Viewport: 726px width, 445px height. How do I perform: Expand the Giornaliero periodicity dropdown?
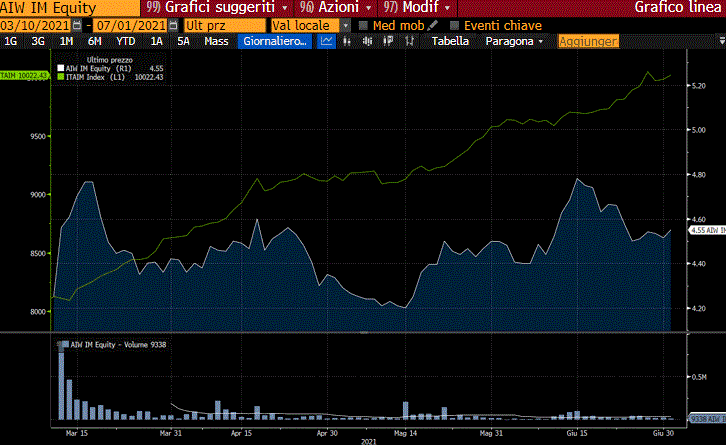pos(306,41)
